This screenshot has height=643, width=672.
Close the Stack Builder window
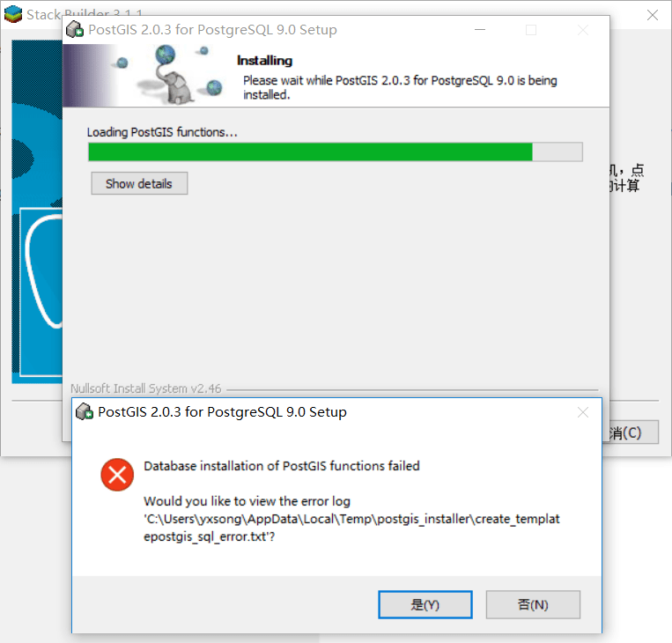pos(653,15)
